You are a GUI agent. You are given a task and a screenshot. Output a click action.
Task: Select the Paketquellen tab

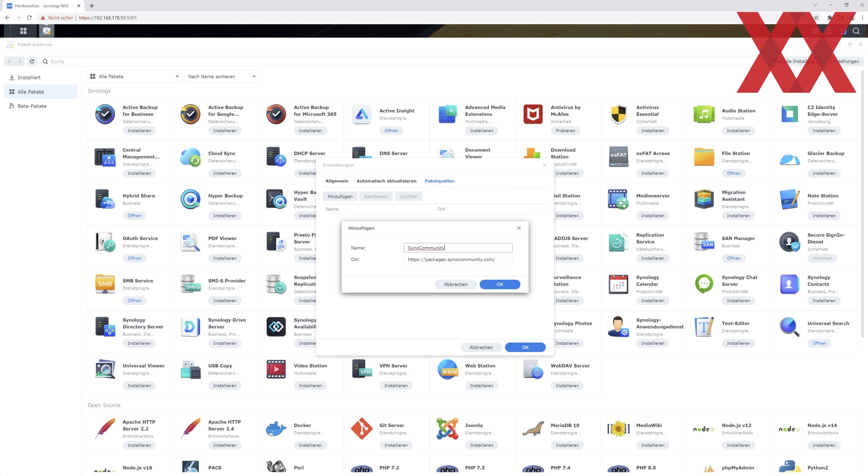(x=439, y=181)
